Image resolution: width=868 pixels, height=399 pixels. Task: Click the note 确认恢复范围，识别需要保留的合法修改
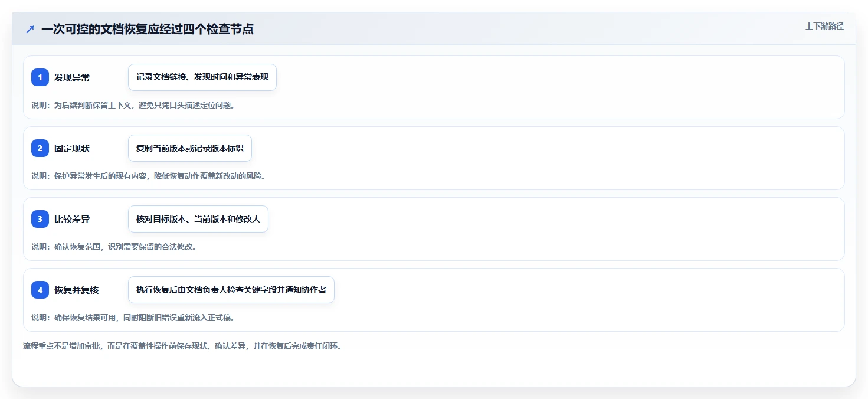pyautogui.click(x=125, y=247)
